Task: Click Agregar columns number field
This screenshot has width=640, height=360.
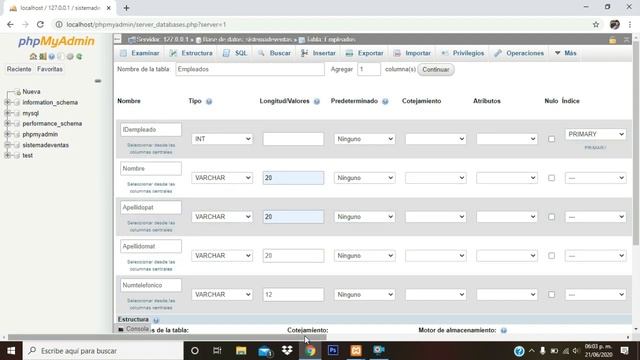Action: pyautogui.click(x=369, y=69)
